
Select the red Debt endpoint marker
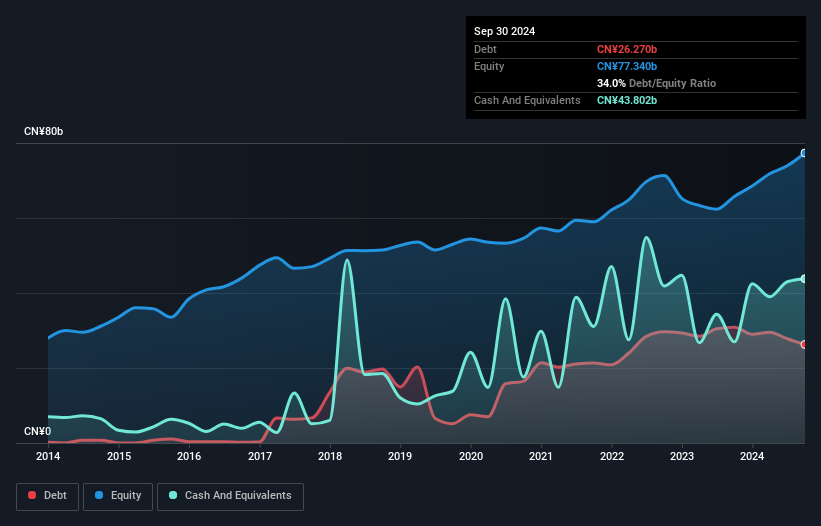pos(804,344)
